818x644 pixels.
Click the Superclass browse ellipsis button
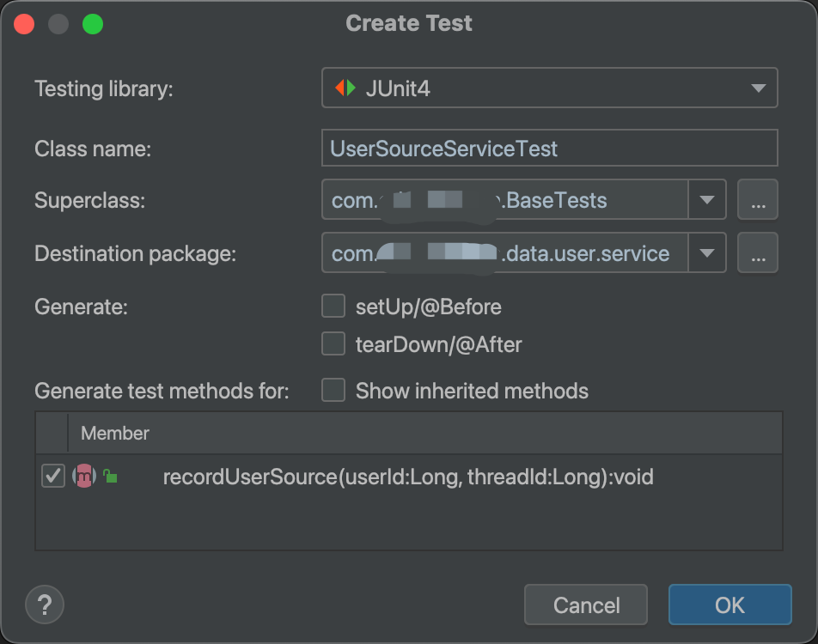pos(757,199)
